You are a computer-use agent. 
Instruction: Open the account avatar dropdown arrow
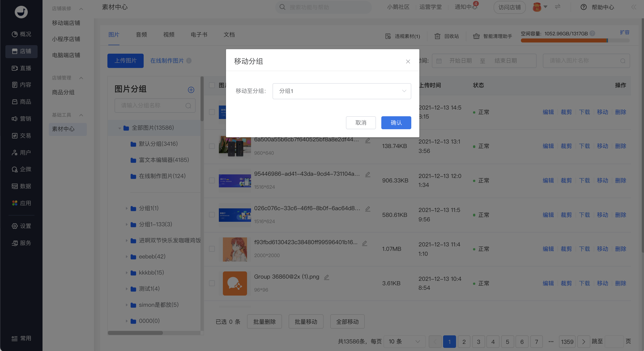[546, 7]
